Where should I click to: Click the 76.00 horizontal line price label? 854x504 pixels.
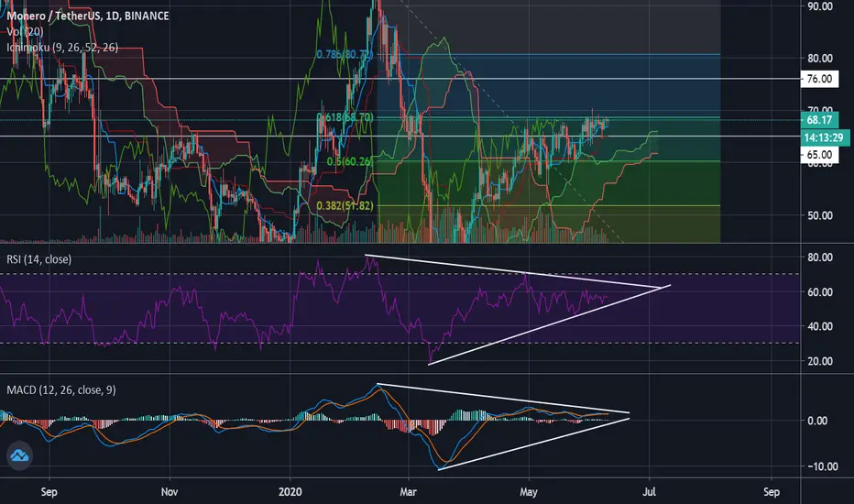click(x=819, y=79)
